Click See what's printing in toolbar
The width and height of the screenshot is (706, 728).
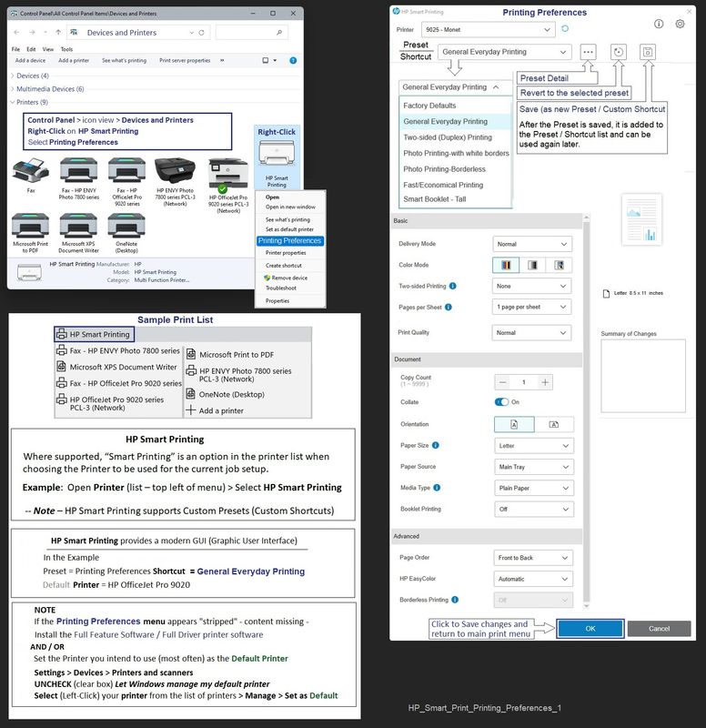(x=124, y=60)
